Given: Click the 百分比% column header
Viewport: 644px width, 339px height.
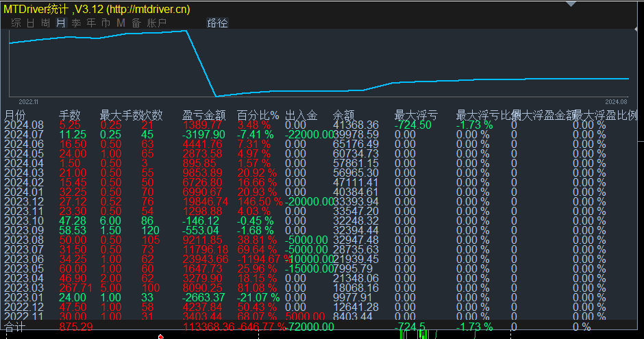Looking at the screenshot, I should (258, 115).
